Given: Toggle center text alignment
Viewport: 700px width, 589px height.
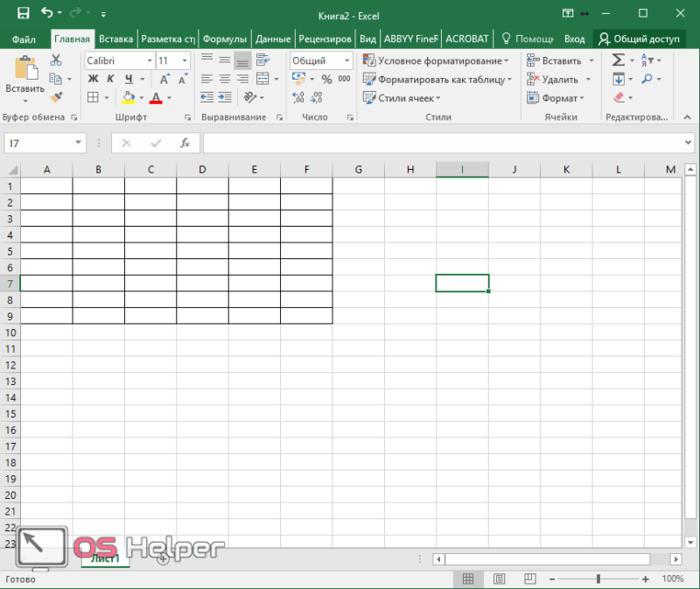Looking at the screenshot, I should coord(225,79).
